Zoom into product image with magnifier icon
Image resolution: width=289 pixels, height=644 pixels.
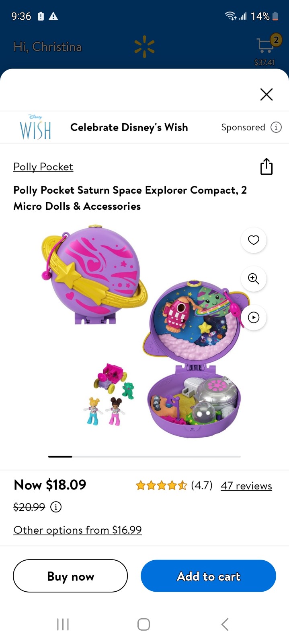(x=254, y=279)
